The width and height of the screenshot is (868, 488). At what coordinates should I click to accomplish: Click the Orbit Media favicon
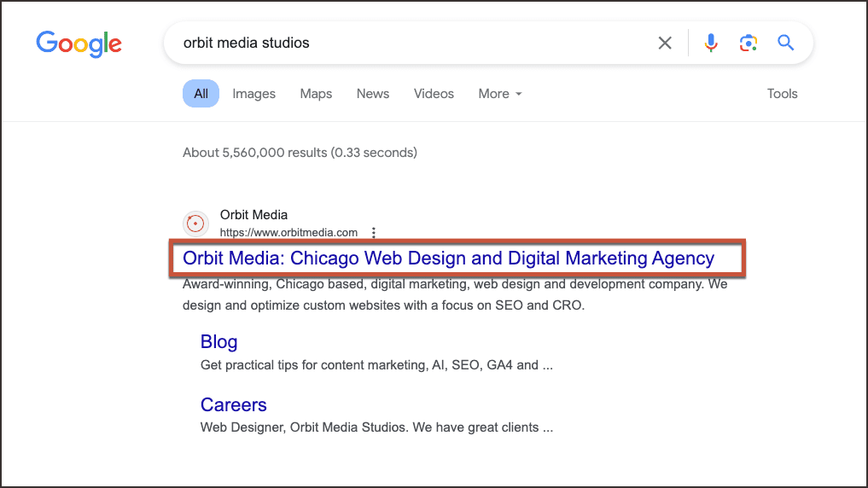tap(195, 224)
